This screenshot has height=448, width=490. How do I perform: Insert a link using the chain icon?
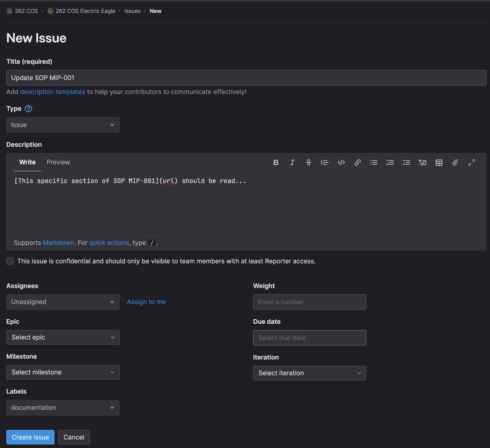(358, 162)
